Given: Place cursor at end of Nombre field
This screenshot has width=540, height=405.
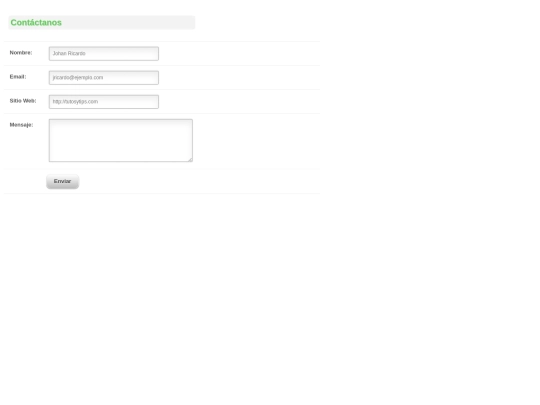Looking at the screenshot, I should pos(152,54).
